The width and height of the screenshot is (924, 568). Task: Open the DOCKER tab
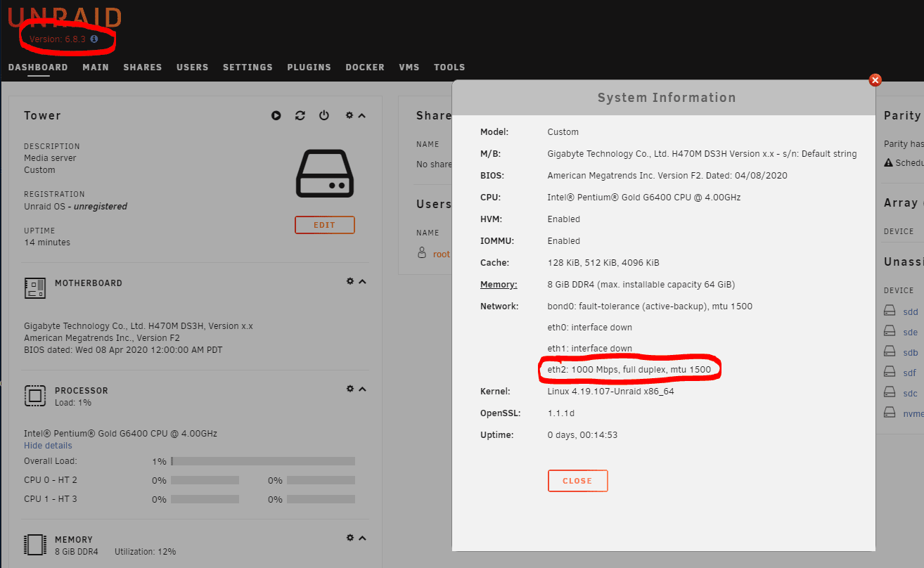[365, 67]
